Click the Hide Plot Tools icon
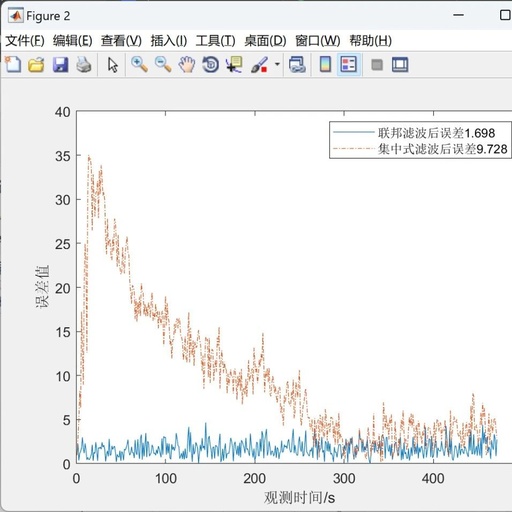Screen dimensions: 512x512 click(377, 65)
